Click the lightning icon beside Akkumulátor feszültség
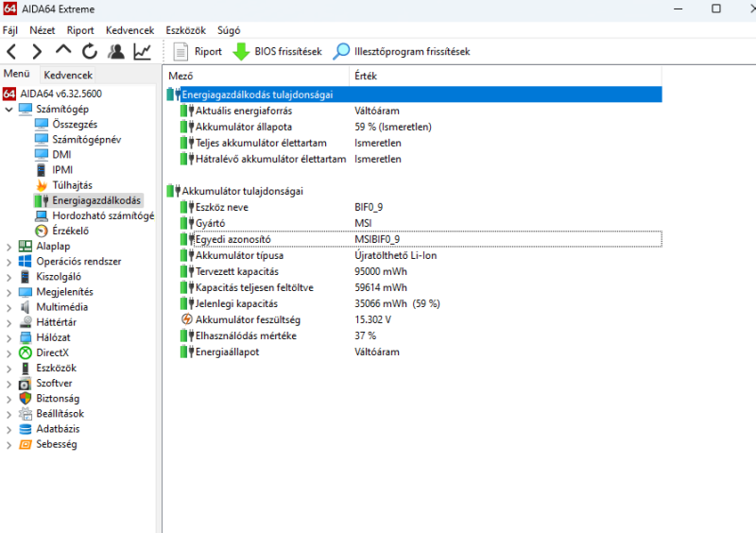Screen dimensions: 756x533 pos(186,319)
